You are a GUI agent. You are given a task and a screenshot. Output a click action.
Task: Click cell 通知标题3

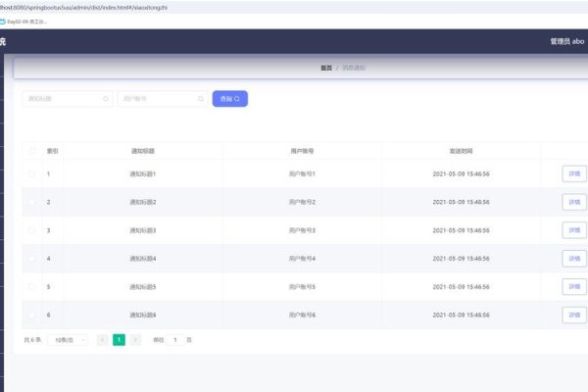tap(143, 230)
